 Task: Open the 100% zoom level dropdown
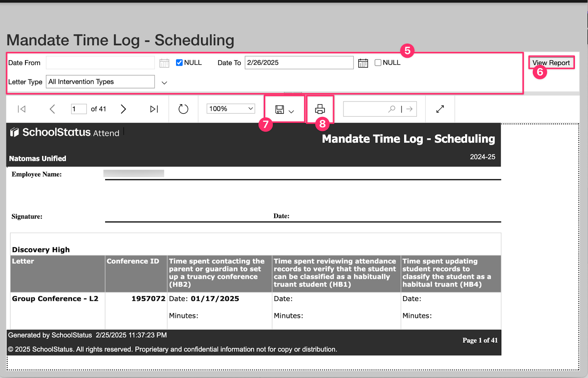click(231, 109)
